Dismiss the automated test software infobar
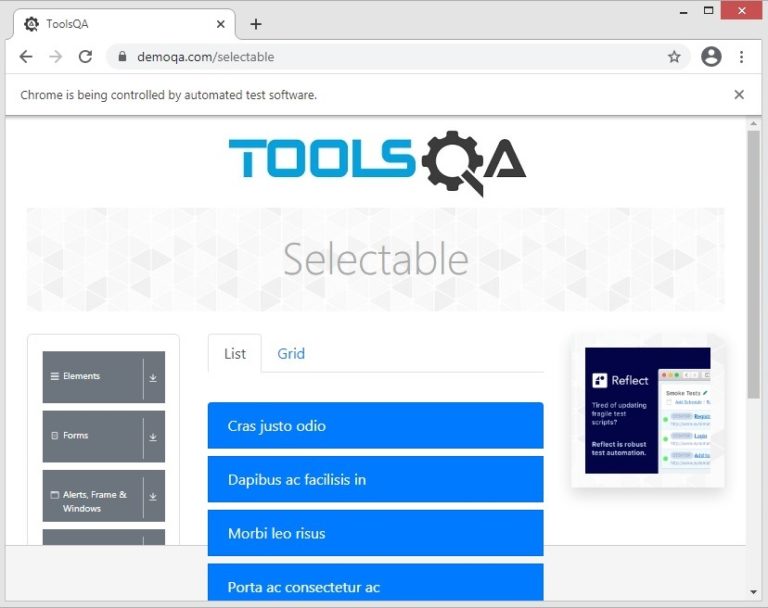This screenshot has height=608, width=768. pyautogui.click(x=739, y=95)
